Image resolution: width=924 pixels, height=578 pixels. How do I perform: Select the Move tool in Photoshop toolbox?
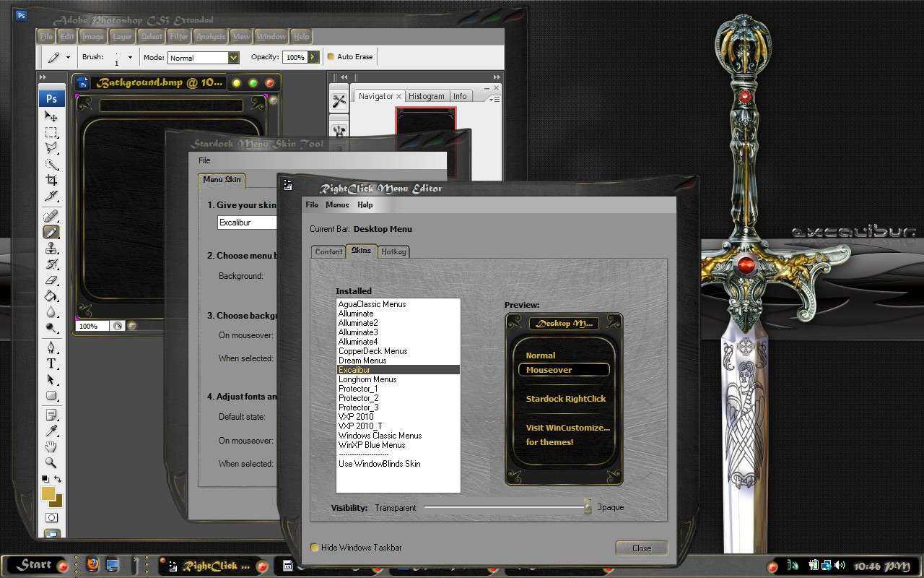[x=51, y=116]
